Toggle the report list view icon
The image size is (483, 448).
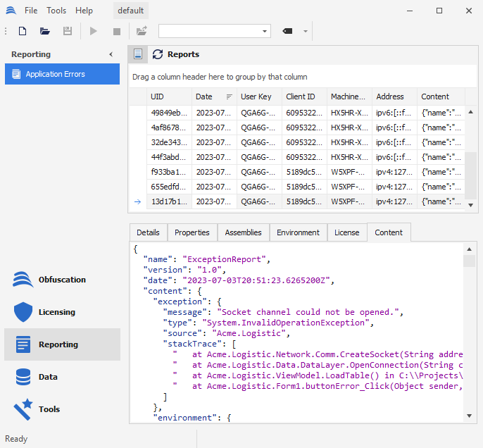pyautogui.click(x=138, y=54)
